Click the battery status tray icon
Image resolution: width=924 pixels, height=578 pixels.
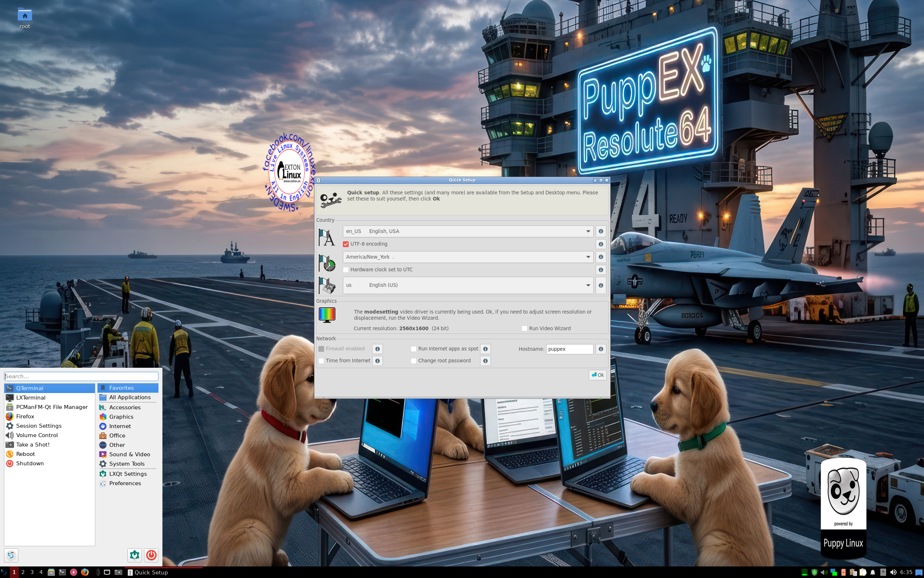coord(844,572)
